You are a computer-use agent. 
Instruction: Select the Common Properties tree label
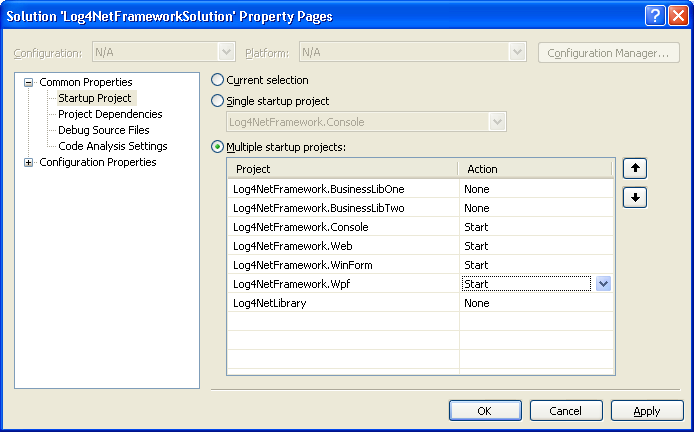[x=86, y=82]
